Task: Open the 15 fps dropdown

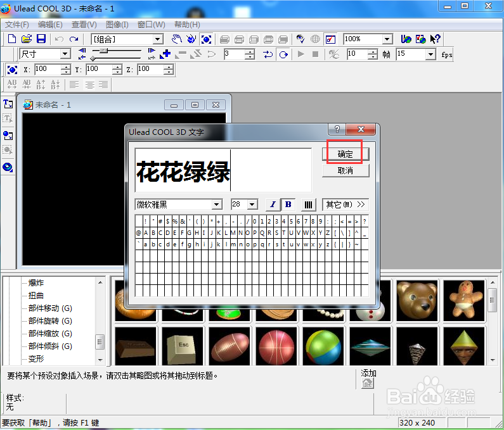Action: click(430, 54)
